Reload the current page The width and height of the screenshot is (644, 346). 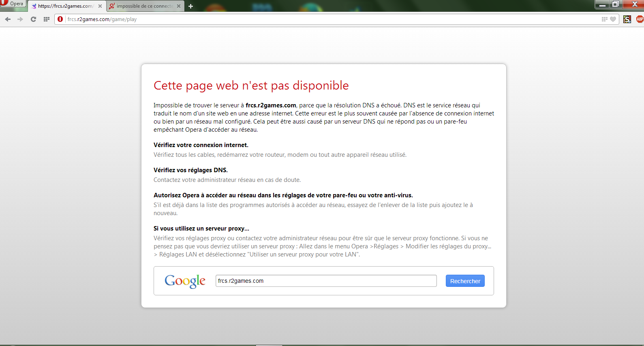[x=33, y=19]
